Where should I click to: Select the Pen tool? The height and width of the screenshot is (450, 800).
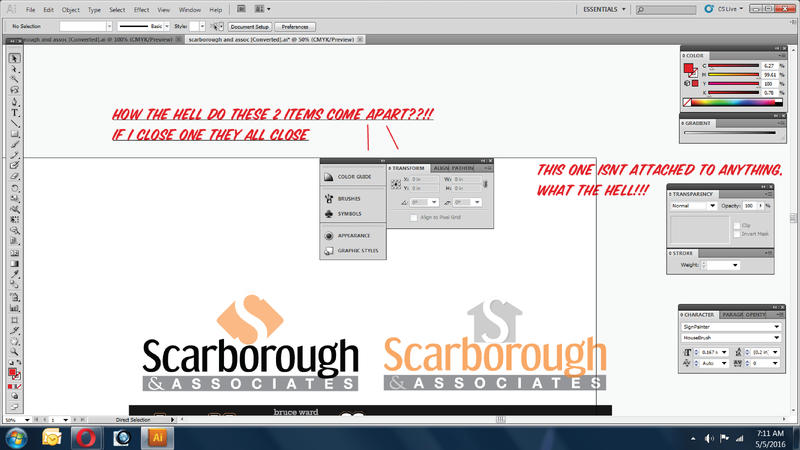click(14, 102)
